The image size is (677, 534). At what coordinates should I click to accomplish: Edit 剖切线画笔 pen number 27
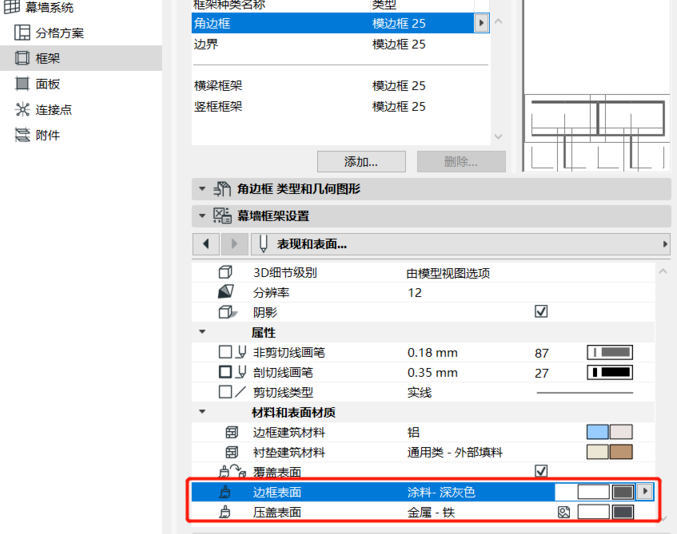click(541, 373)
